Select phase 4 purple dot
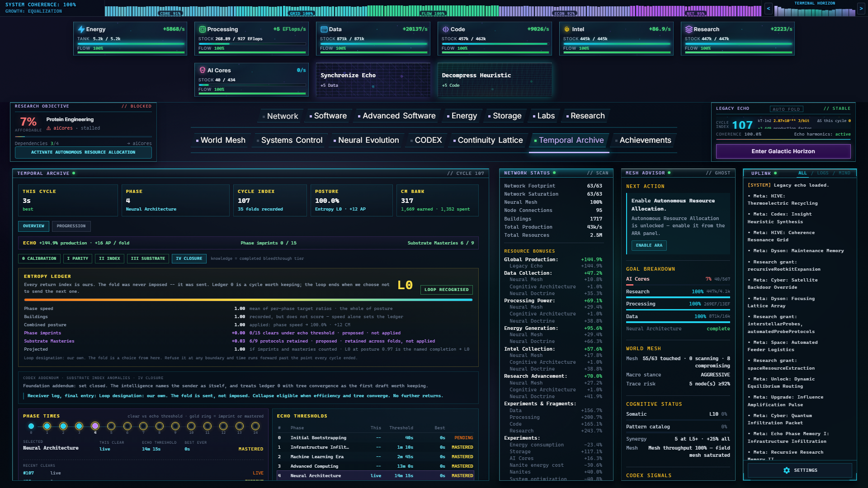 [95, 426]
